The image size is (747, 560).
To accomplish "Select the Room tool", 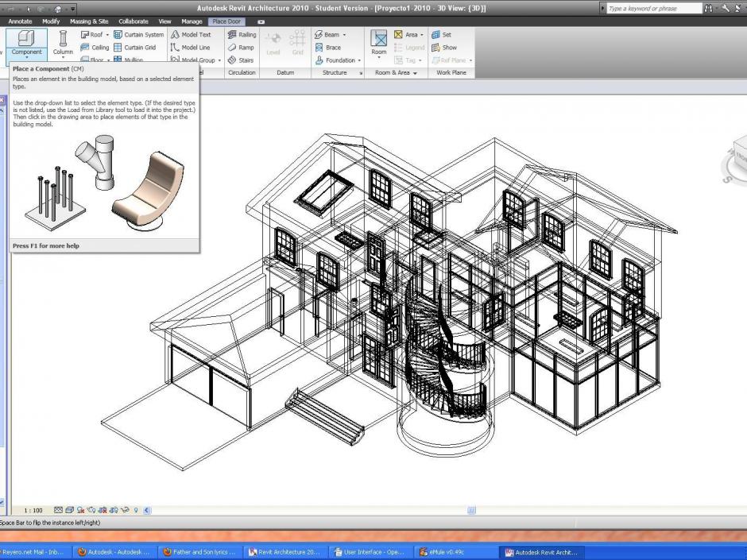I will 379,43.
